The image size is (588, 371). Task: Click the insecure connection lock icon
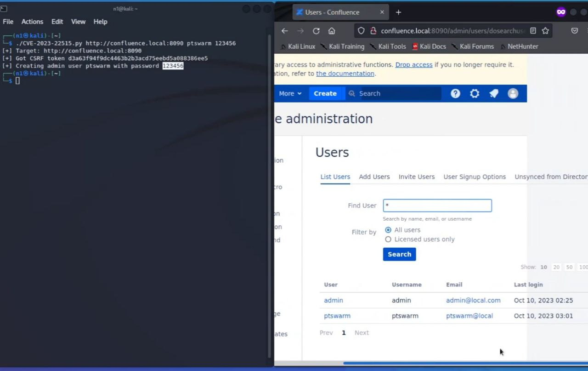373,31
